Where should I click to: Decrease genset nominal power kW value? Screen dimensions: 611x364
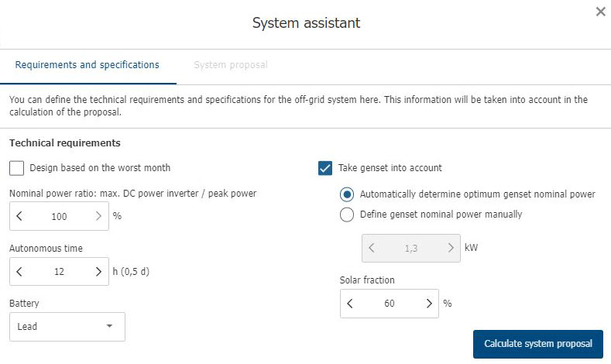(x=372, y=249)
